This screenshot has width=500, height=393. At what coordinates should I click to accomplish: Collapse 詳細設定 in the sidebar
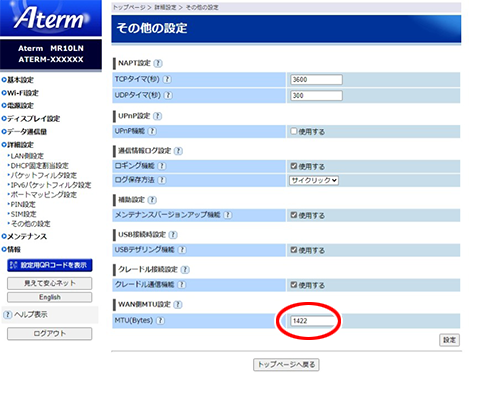(18, 145)
